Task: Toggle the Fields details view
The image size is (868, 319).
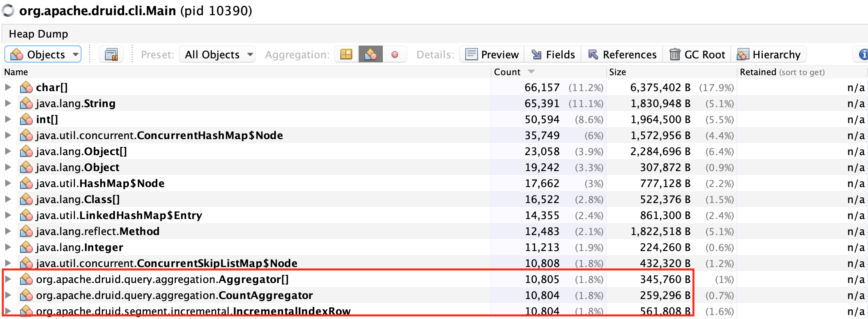Action: [553, 54]
